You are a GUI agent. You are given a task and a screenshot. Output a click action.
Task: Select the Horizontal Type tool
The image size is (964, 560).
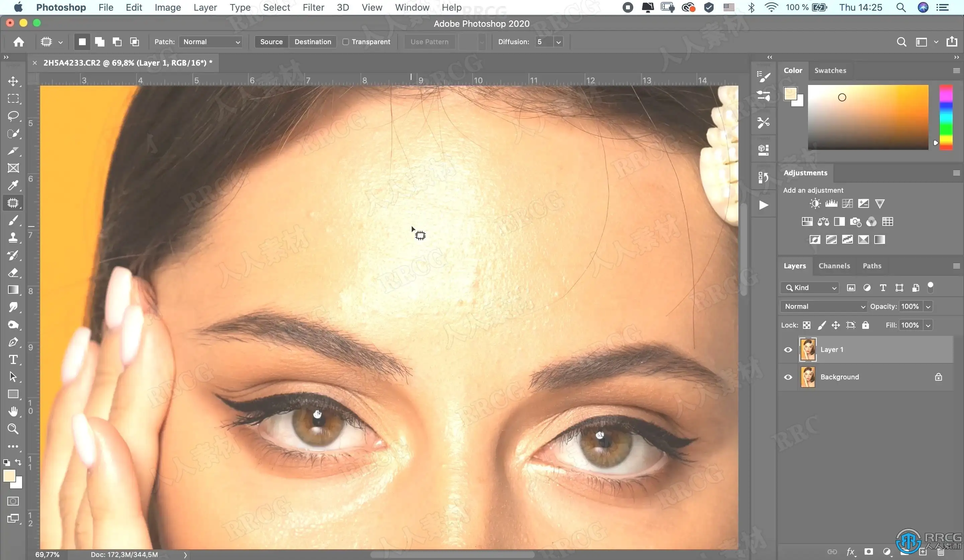click(13, 359)
